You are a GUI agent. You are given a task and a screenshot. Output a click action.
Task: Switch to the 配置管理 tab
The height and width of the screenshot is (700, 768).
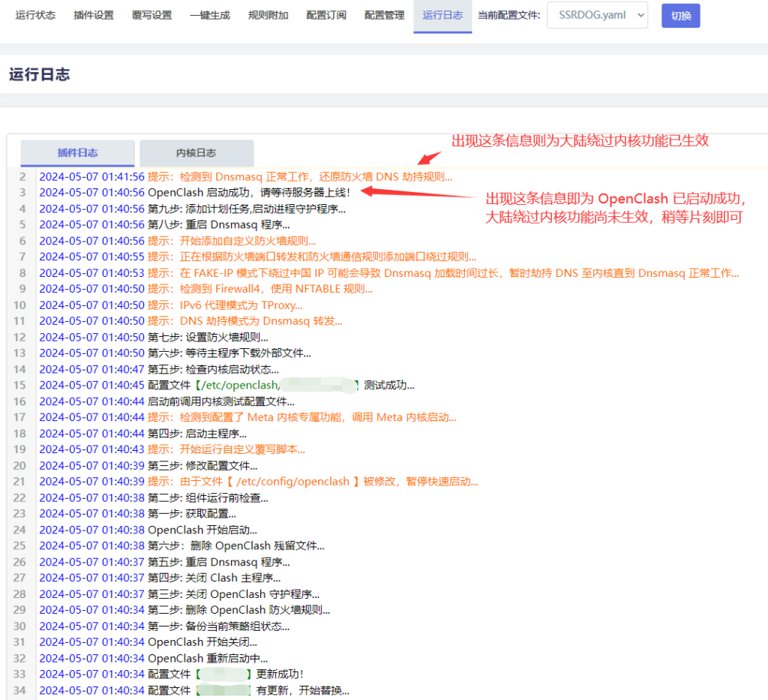coord(384,16)
